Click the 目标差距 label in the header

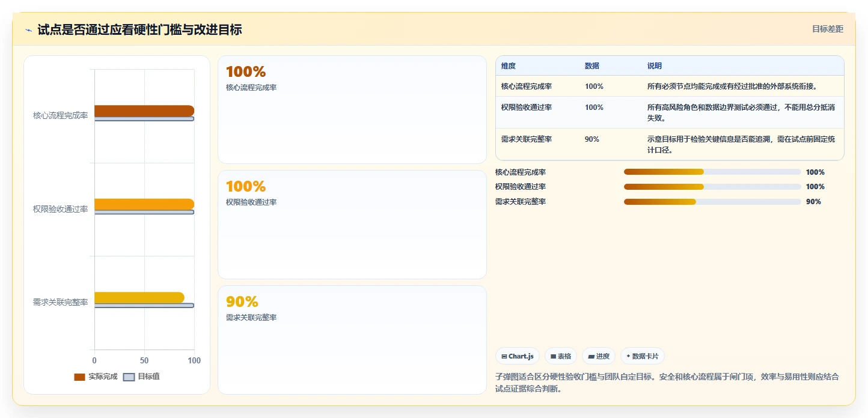[x=828, y=29]
